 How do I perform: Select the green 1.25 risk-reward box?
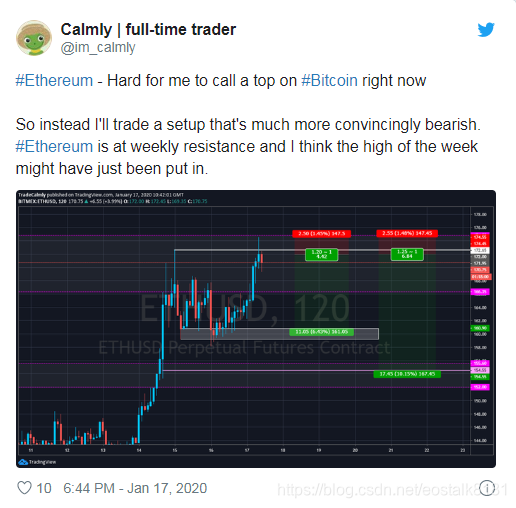407,254
